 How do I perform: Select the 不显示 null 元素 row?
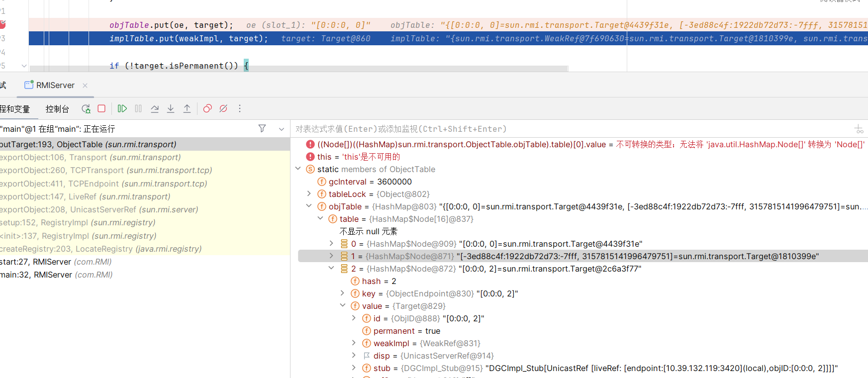pos(369,231)
